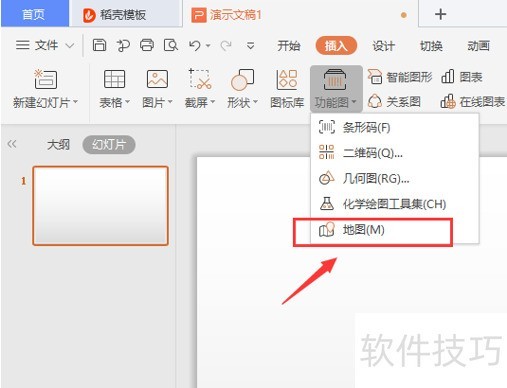Click the 表格 table icon

pyautogui.click(x=114, y=79)
